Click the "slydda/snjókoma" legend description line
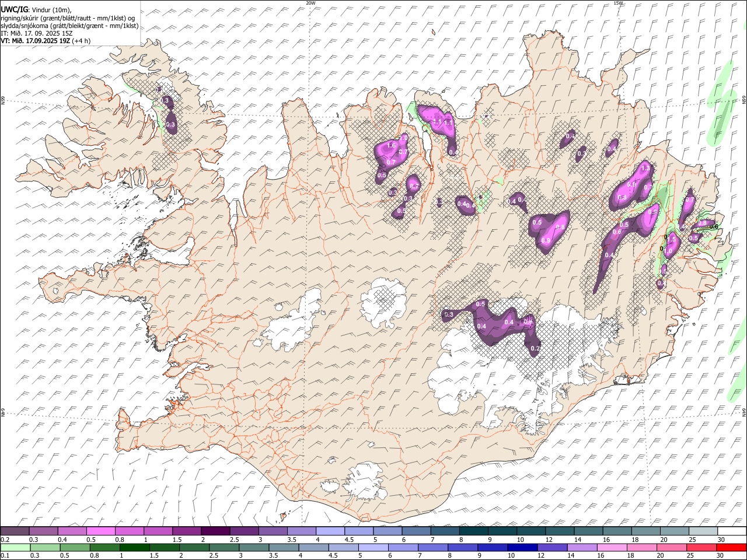 pyautogui.click(x=69, y=26)
